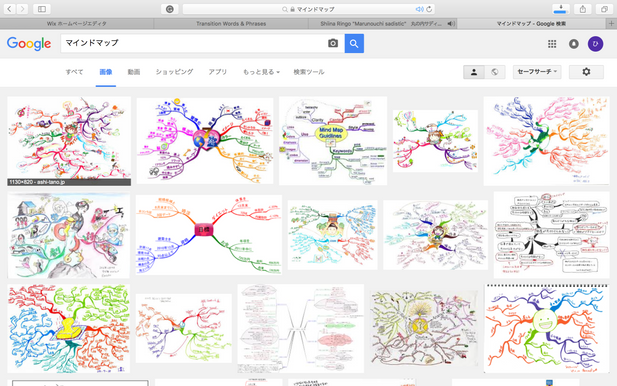
Task: Reload the page with the refresh icon
Action: click(429, 9)
